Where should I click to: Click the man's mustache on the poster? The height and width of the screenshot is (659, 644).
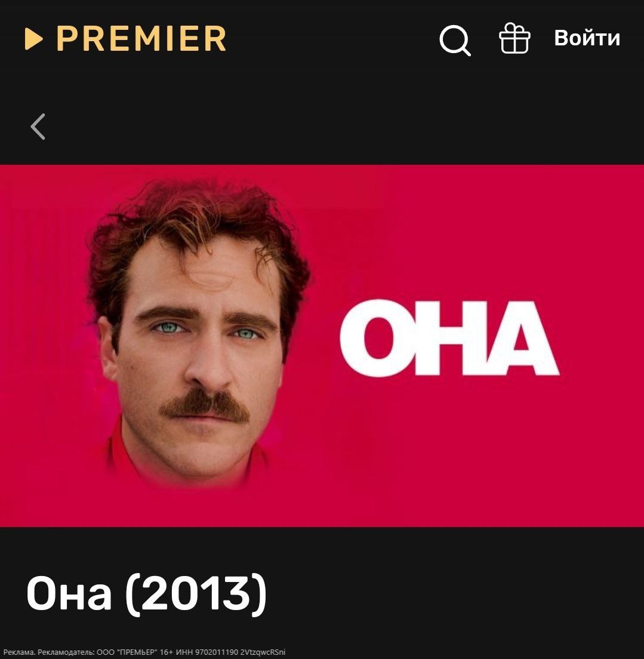click(x=205, y=405)
